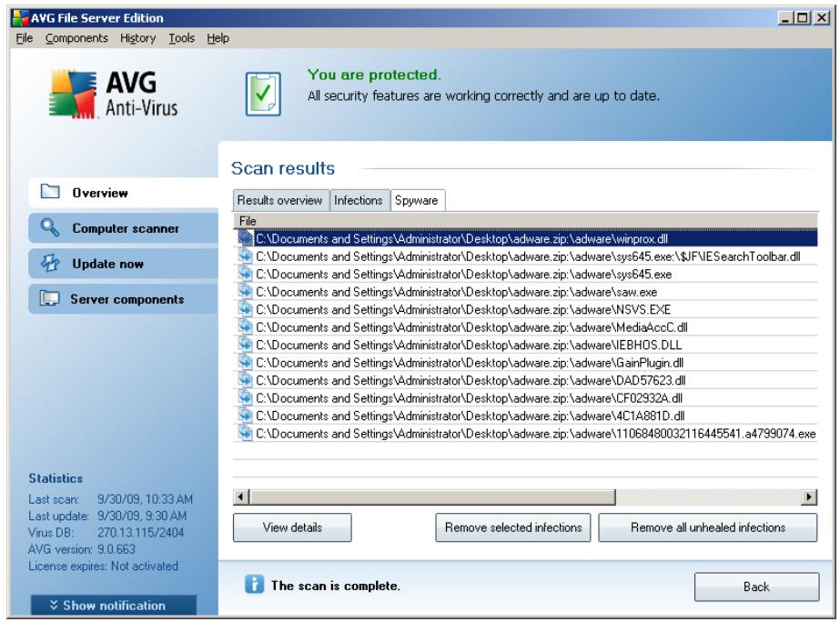Click the spyware icon beside MediaAccC.dll
The image size is (840, 622).
pyautogui.click(x=245, y=326)
